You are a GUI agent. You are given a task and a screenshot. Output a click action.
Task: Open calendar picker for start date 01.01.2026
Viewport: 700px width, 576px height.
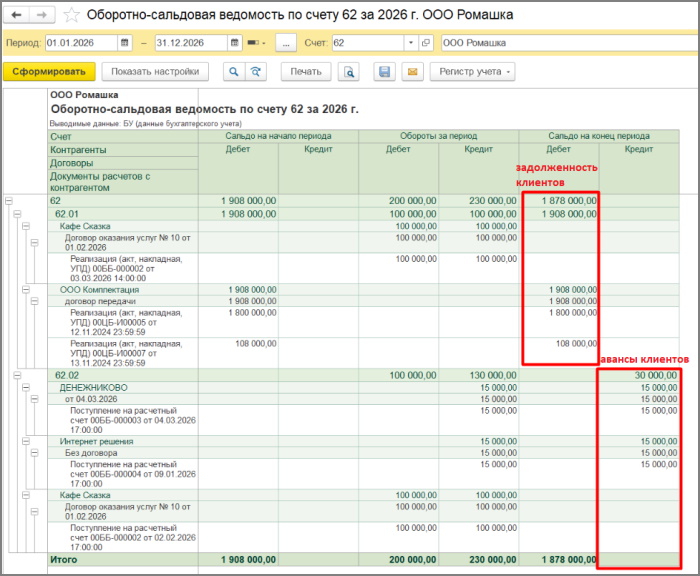124,44
